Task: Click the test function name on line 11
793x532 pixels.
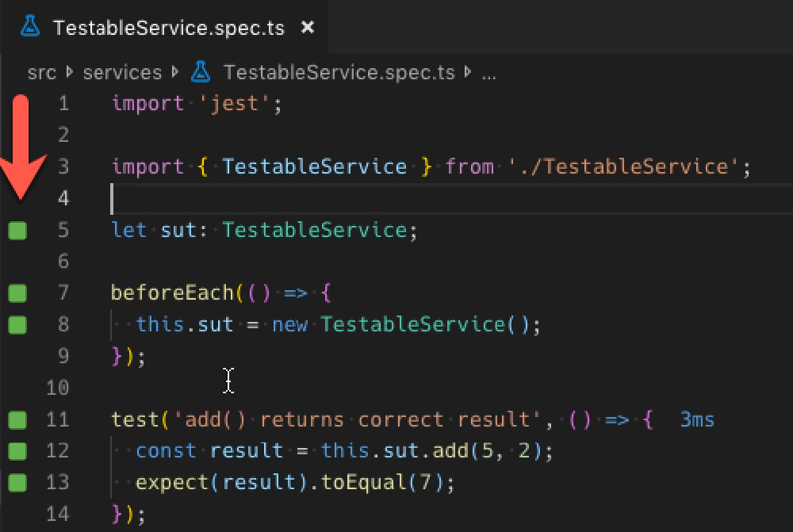Action: pyautogui.click(x=136, y=419)
